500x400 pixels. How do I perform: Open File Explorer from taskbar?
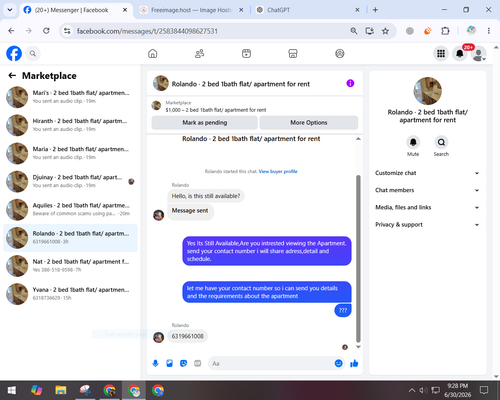coord(61,390)
